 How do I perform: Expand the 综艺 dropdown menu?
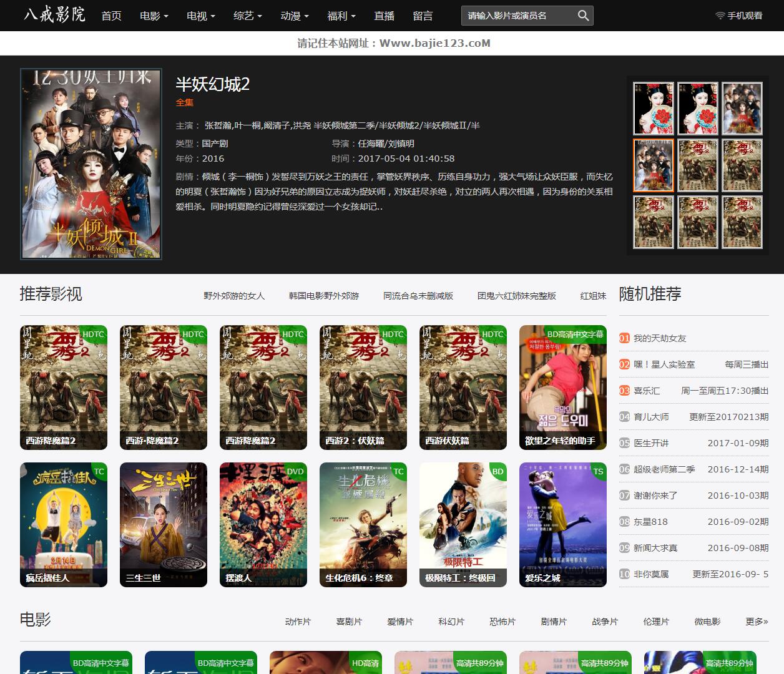tap(248, 16)
